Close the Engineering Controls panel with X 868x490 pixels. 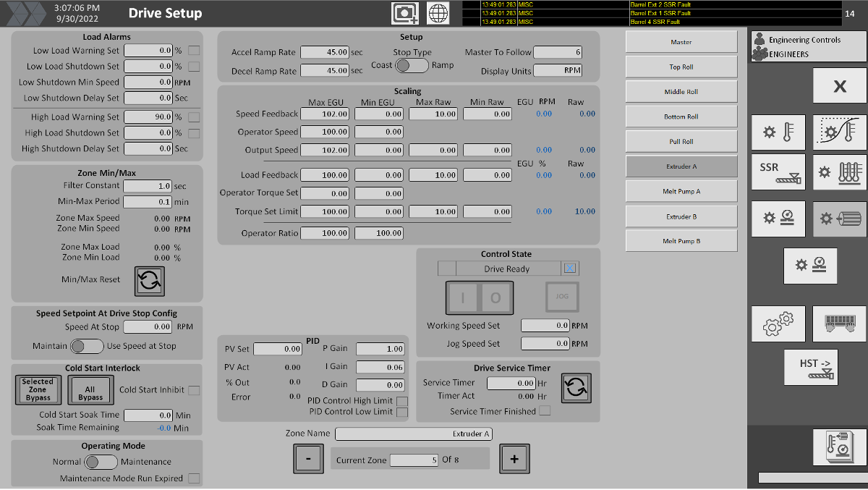point(840,86)
